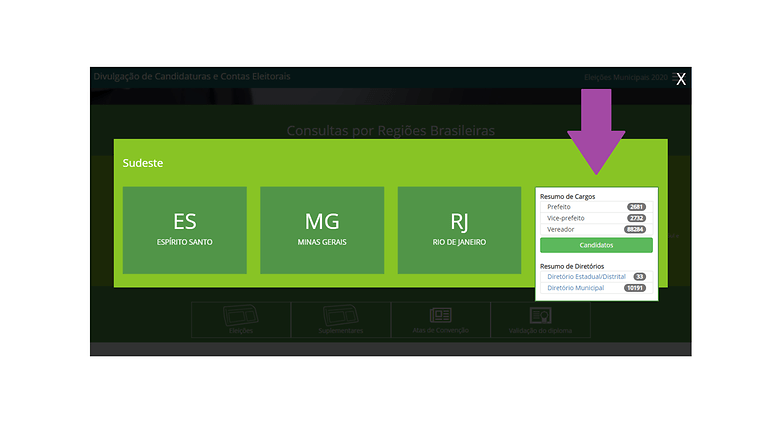Select the ES Espírito Santo tile
782x434 pixels.
point(185,230)
